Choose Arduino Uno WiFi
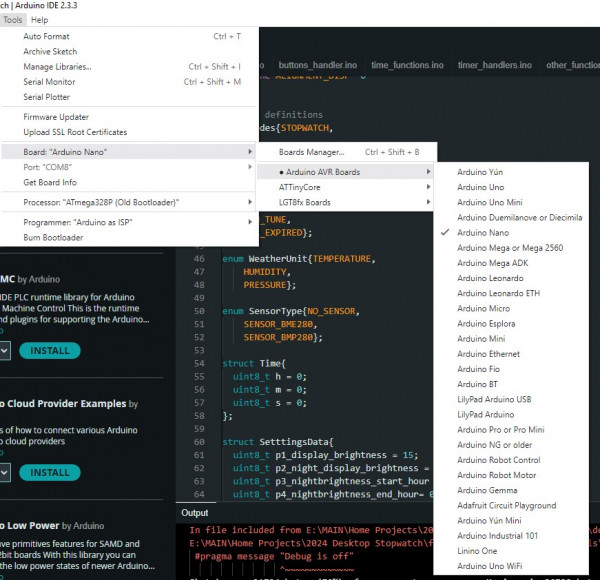This screenshot has height=580, width=600. 511,566
